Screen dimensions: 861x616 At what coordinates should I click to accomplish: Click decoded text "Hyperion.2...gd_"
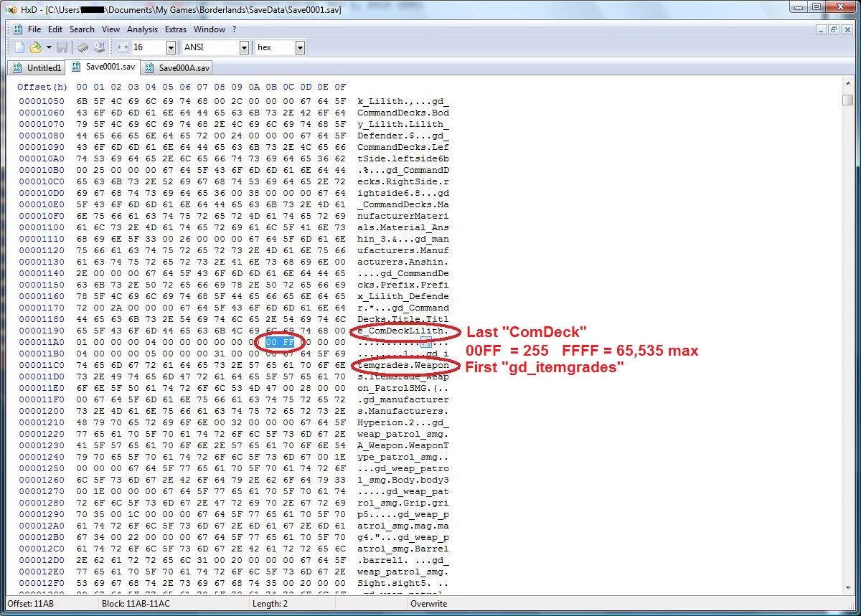point(403,422)
